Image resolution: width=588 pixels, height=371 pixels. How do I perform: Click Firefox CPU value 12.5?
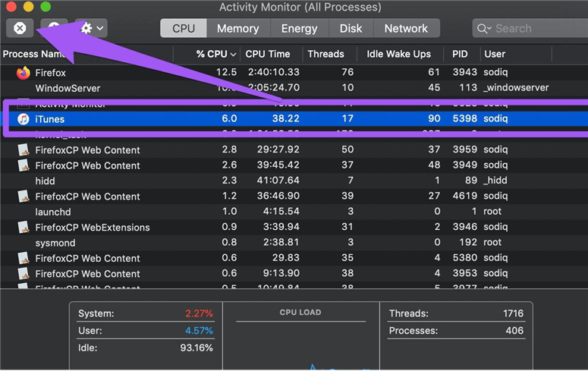pyautogui.click(x=227, y=72)
